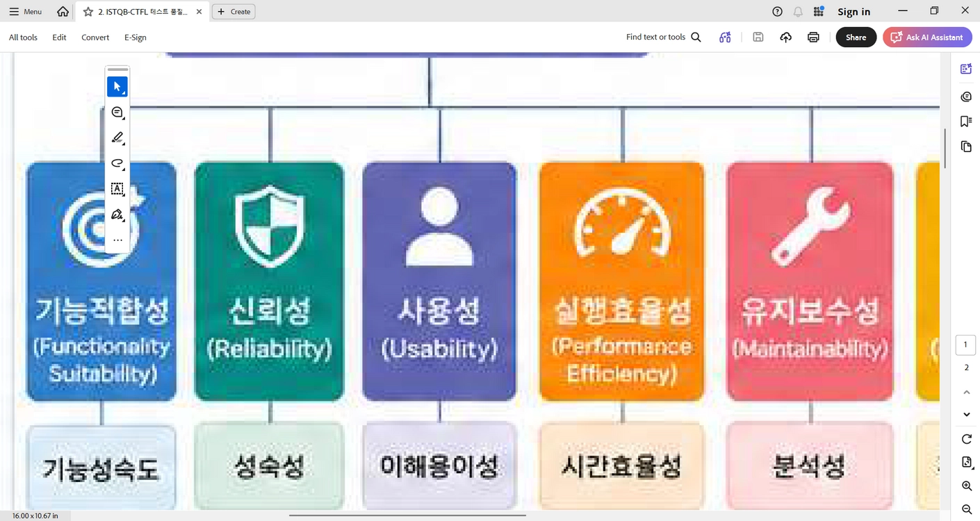Click the vertical scrollbar thumb
The image size is (980, 521).
click(945, 148)
